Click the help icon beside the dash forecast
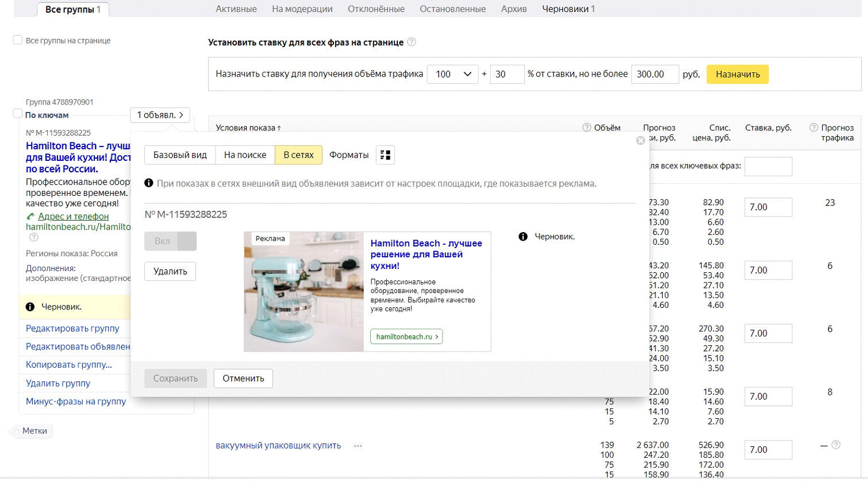The width and height of the screenshot is (868, 486). tap(836, 445)
